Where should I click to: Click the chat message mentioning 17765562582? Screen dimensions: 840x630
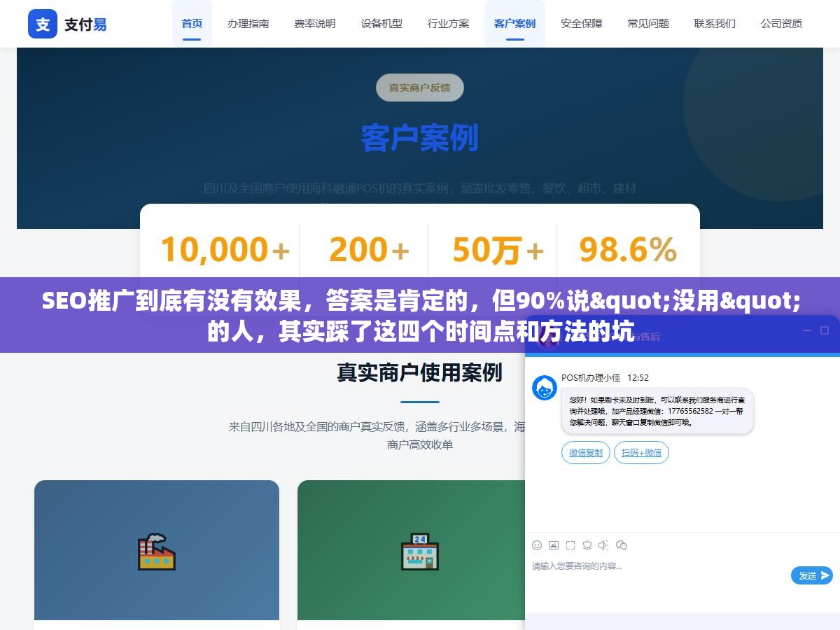(x=657, y=411)
